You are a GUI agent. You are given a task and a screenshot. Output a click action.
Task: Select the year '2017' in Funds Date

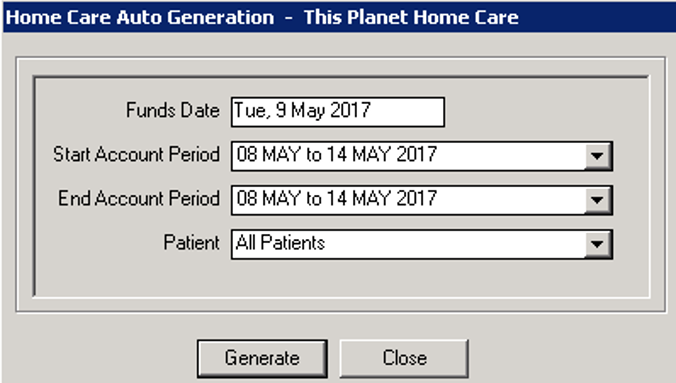(x=350, y=110)
